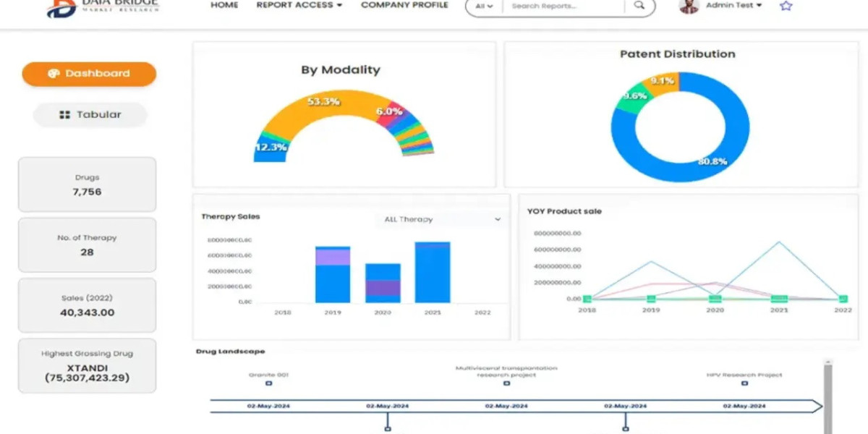Open the Admin Test user menu
This screenshot has width=868, height=434.
tap(734, 6)
